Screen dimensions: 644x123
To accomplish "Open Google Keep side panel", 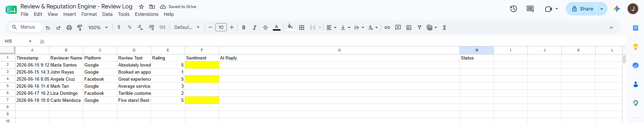I will coord(636,47).
